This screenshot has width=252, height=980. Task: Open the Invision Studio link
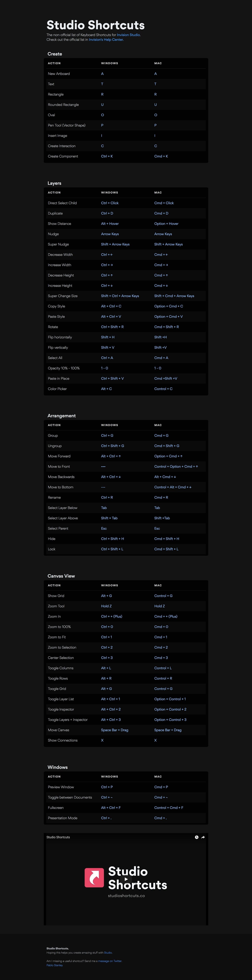click(x=128, y=35)
